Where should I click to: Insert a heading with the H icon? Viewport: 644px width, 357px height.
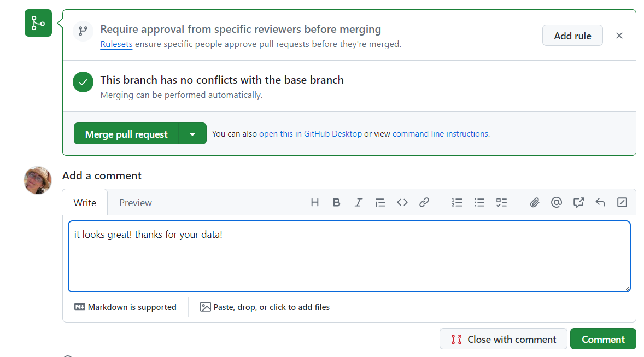tap(314, 202)
